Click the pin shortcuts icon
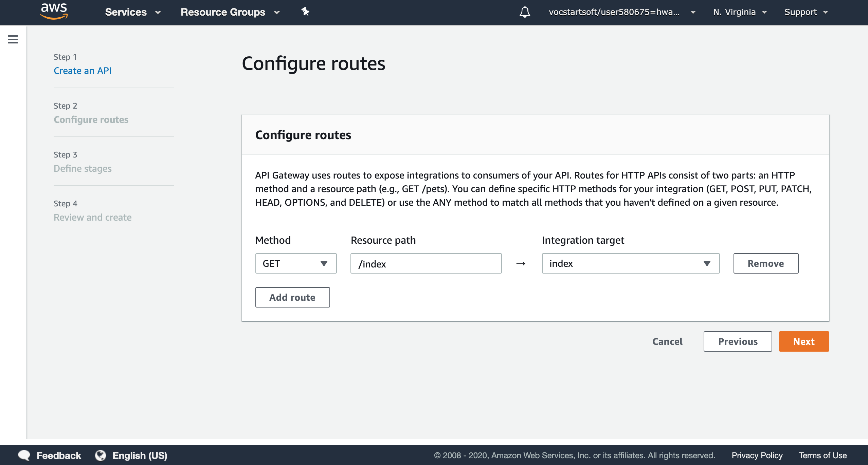Screen dimensions: 868x465 [305, 12]
